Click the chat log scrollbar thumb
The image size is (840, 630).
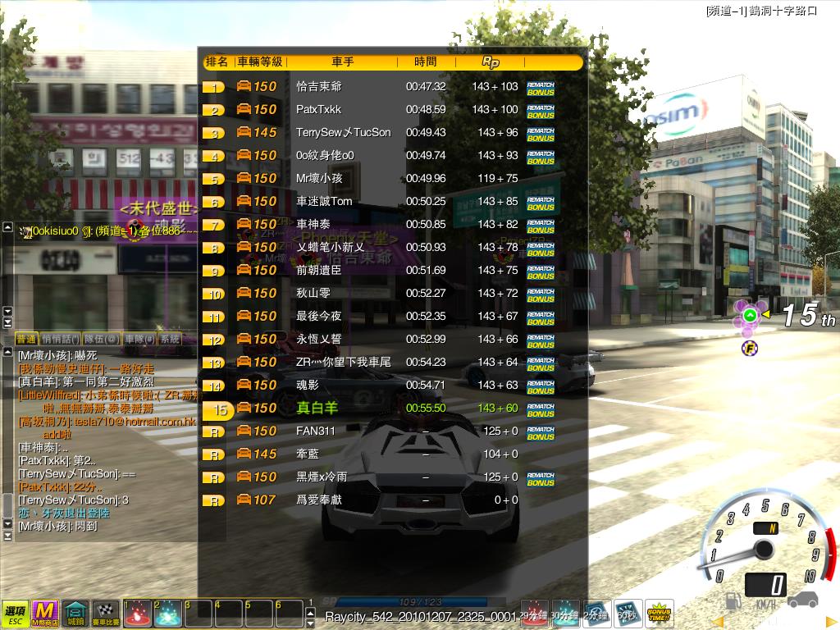(7, 504)
